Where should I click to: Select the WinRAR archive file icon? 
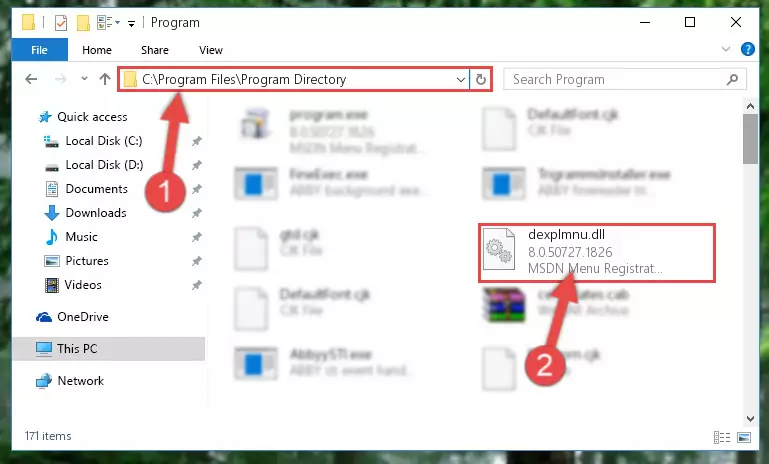(504, 305)
